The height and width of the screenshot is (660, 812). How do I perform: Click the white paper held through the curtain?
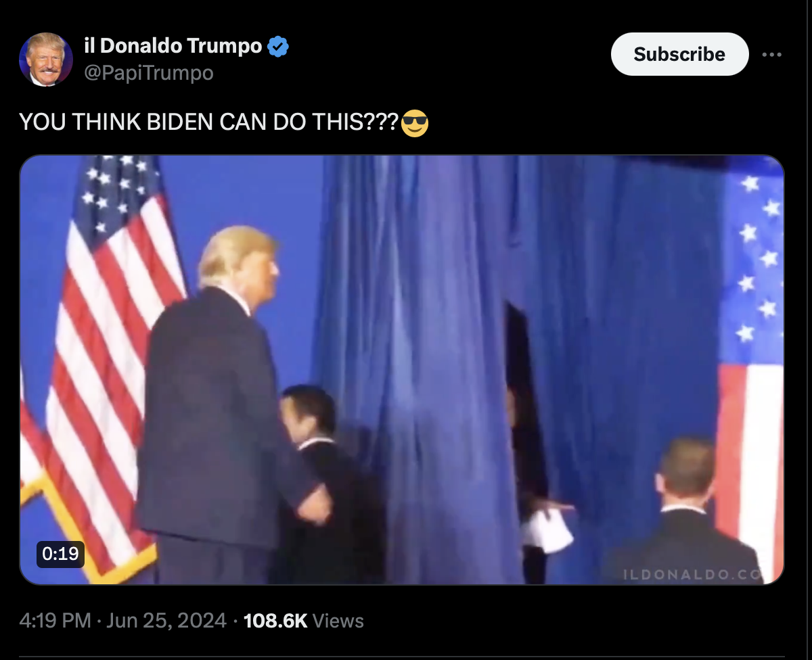(x=549, y=528)
